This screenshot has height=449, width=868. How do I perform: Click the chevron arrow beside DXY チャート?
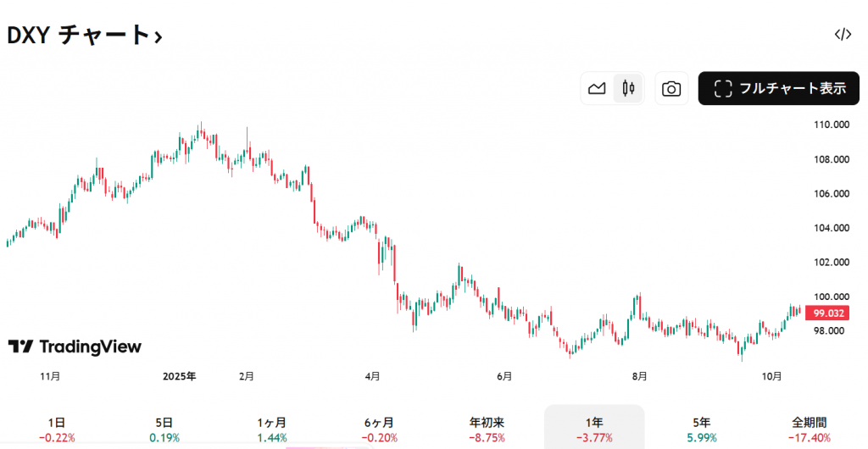159,36
